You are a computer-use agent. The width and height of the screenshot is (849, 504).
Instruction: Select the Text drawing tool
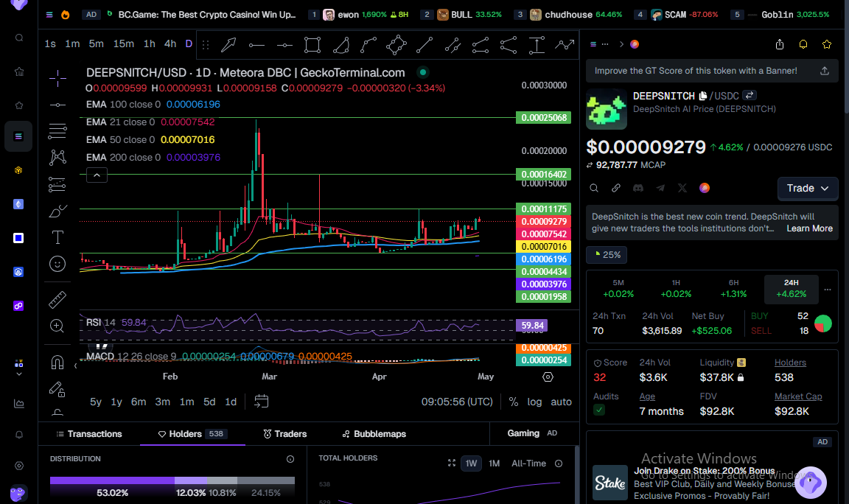57,237
